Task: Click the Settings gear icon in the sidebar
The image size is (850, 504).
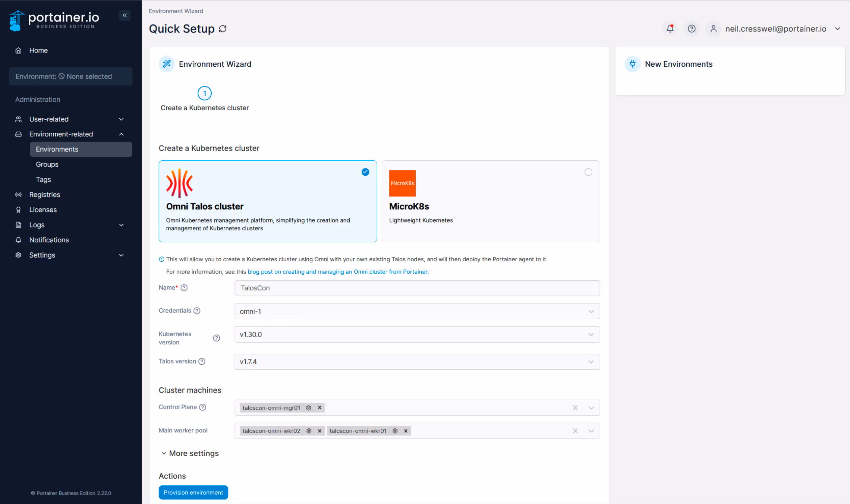Action: click(x=18, y=255)
